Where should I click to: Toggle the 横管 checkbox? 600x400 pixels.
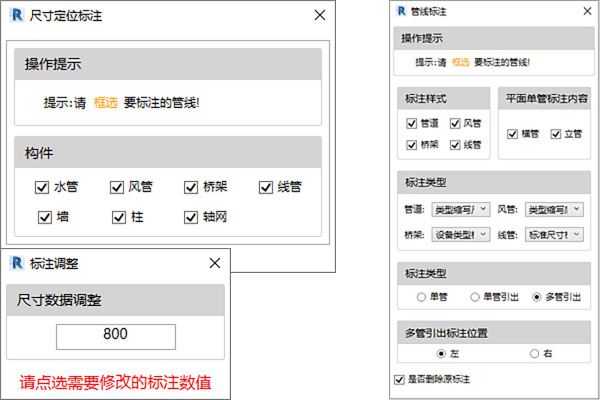pos(513,133)
